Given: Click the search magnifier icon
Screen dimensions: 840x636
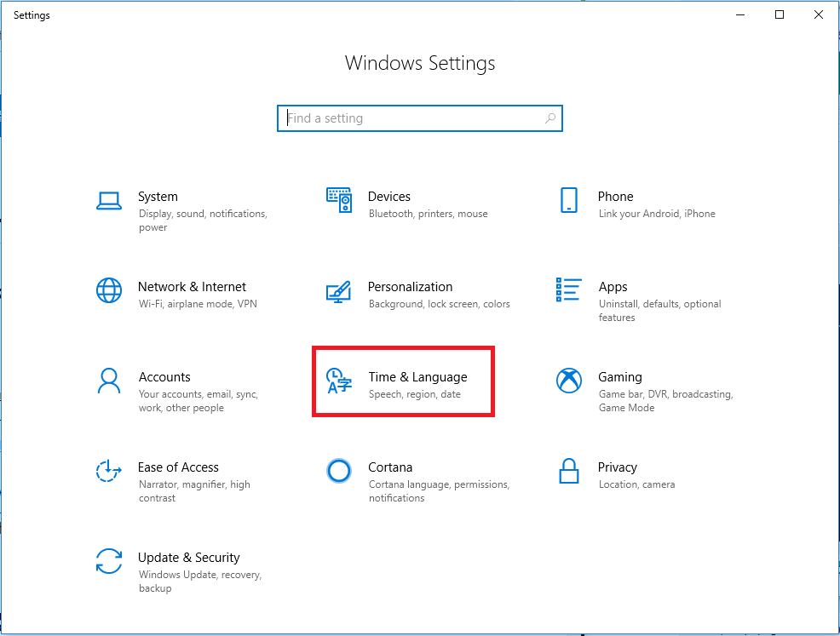Looking at the screenshot, I should click(550, 118).
